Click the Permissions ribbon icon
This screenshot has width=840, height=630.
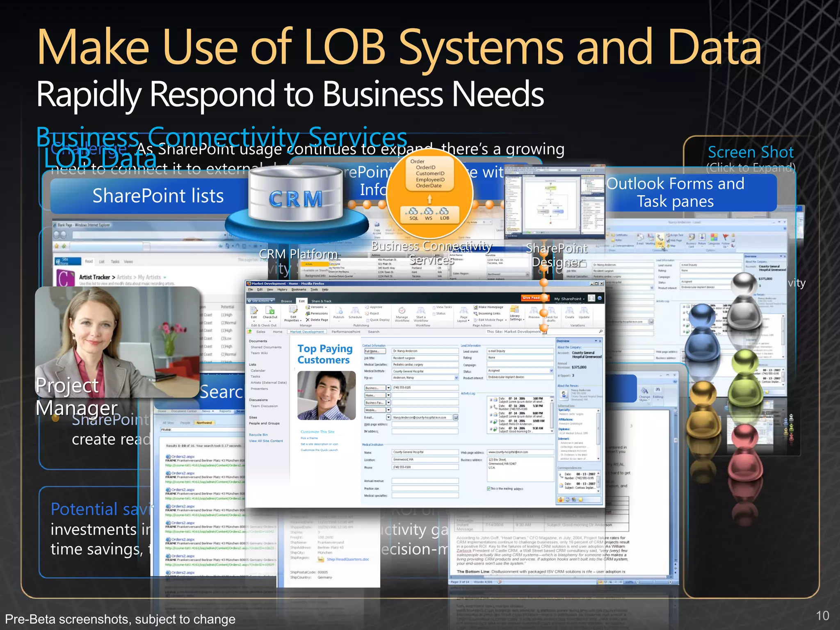308,313
